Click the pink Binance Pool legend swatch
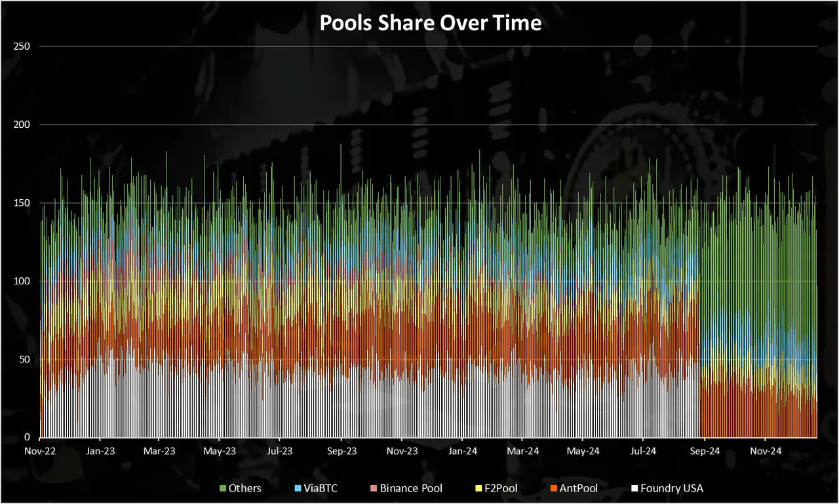The width and height of the screenshot is (839, 504). pyautogui.click(x=374, y=488)
